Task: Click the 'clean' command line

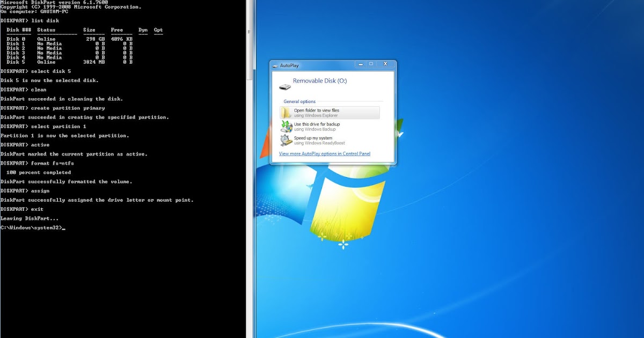Action: [x=23, y=90]
